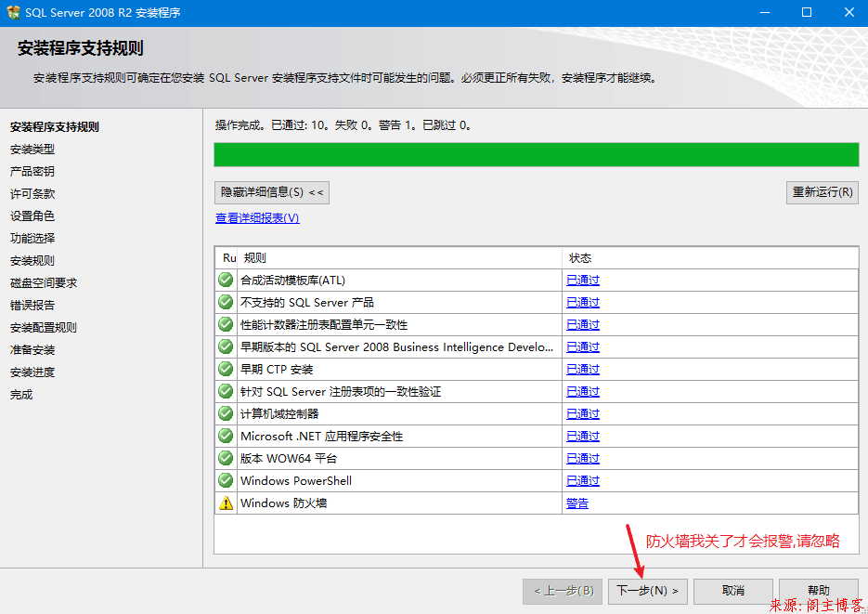
Task: Click the green completed progress bar
Action: (x=537, y=154)
